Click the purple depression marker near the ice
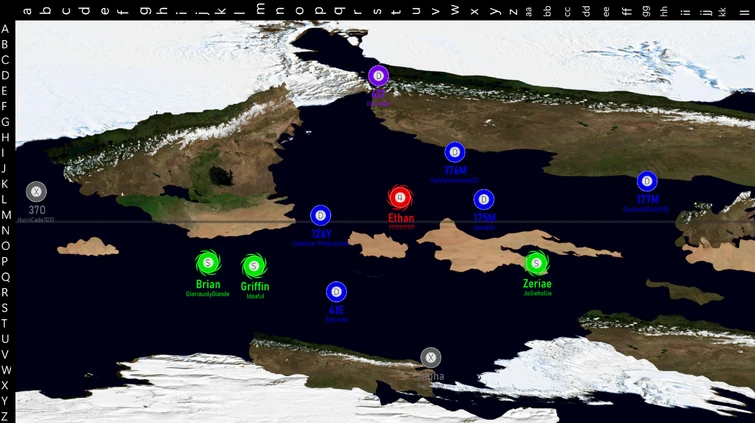Screen dimensions: 755x423 [378, 76]
